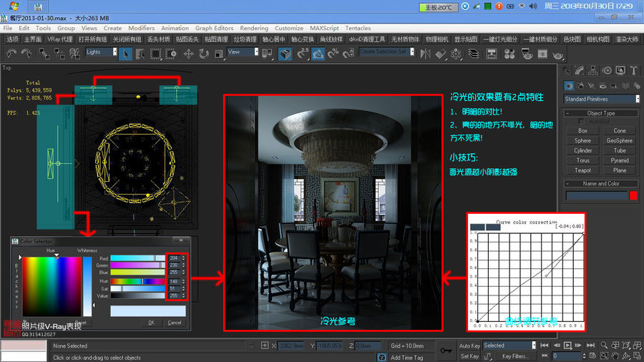Open the Selected key filter dropdown
This screenshot has height=362, width=644.
pos(509,346)
